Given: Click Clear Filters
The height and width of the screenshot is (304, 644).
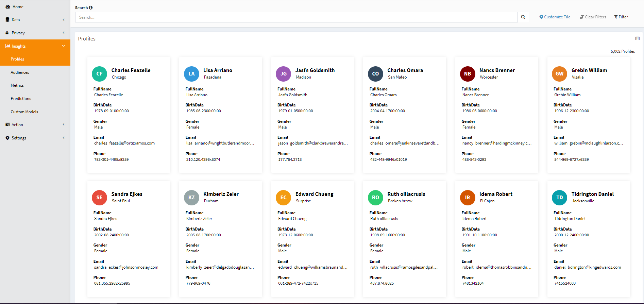Looking at the screenshot, I should pos(593,17).
